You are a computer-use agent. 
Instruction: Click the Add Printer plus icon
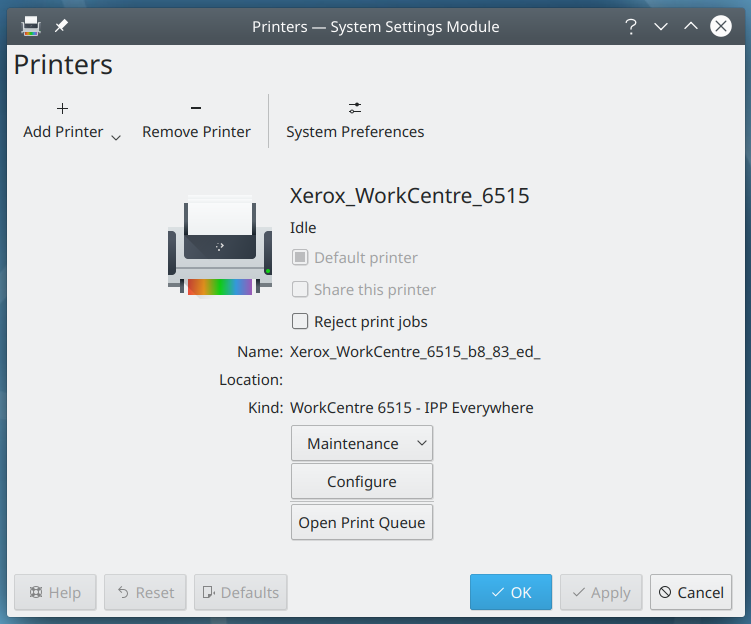point(62,108)
